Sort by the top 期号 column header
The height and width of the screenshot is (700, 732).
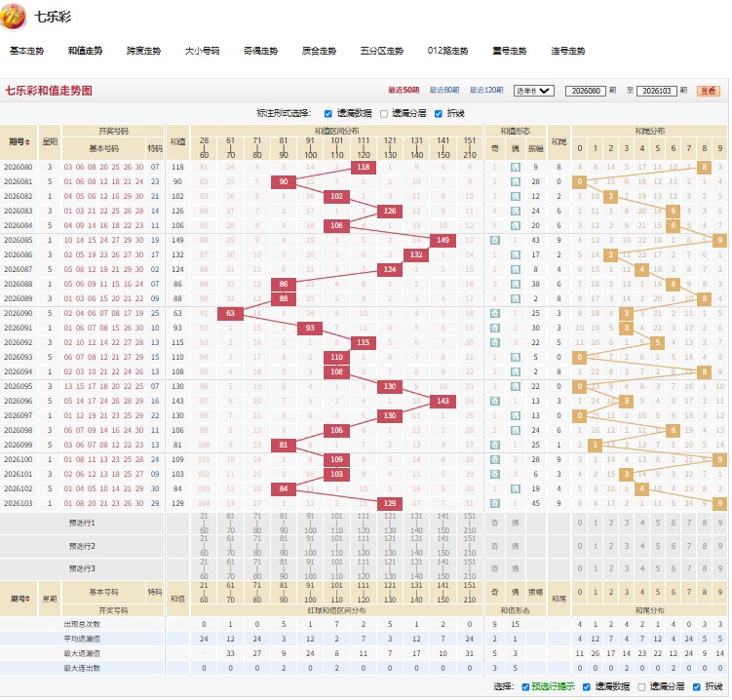click(19, 142)
